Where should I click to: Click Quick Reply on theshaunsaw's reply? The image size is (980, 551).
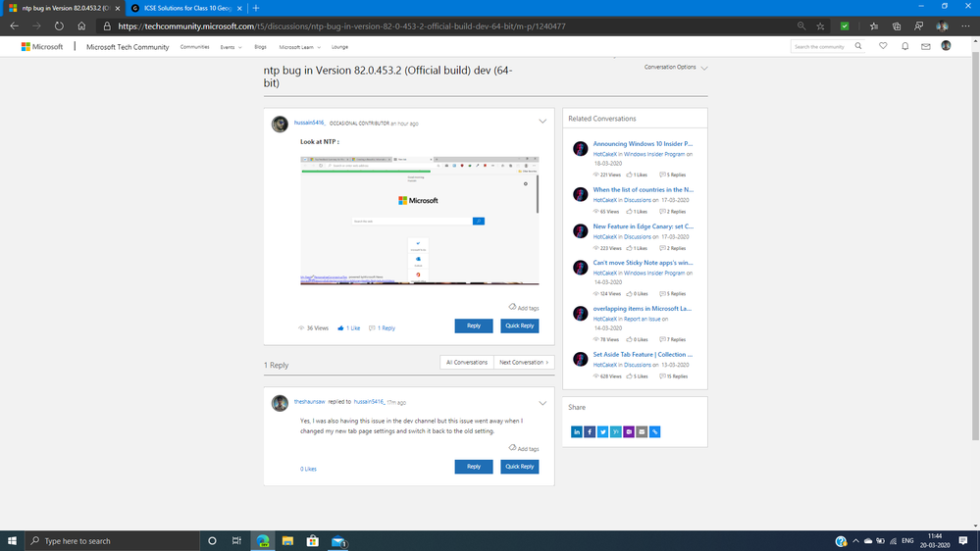pyautogui.click(x=519, y=467)
